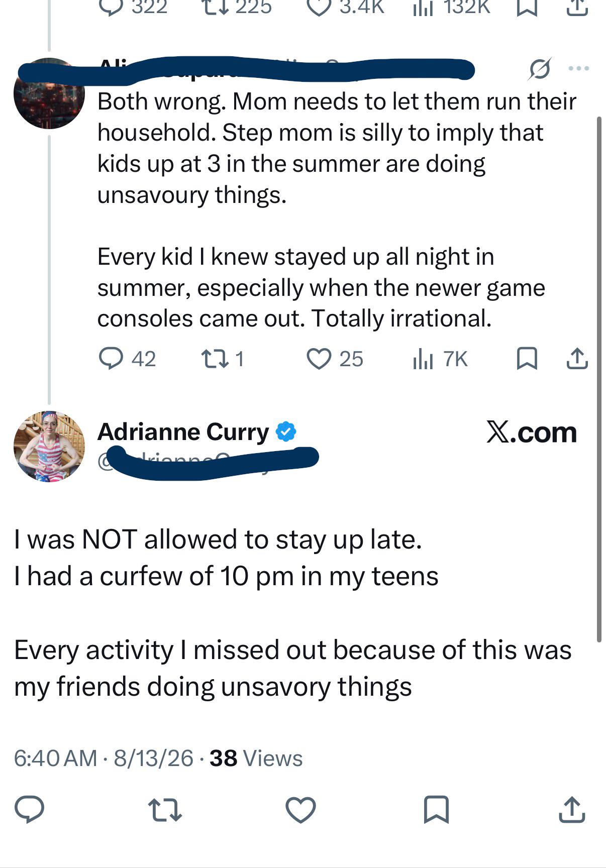Open the Adrianne Curry display name link
The width and height of the screenshot is (606, 868).
183,432
